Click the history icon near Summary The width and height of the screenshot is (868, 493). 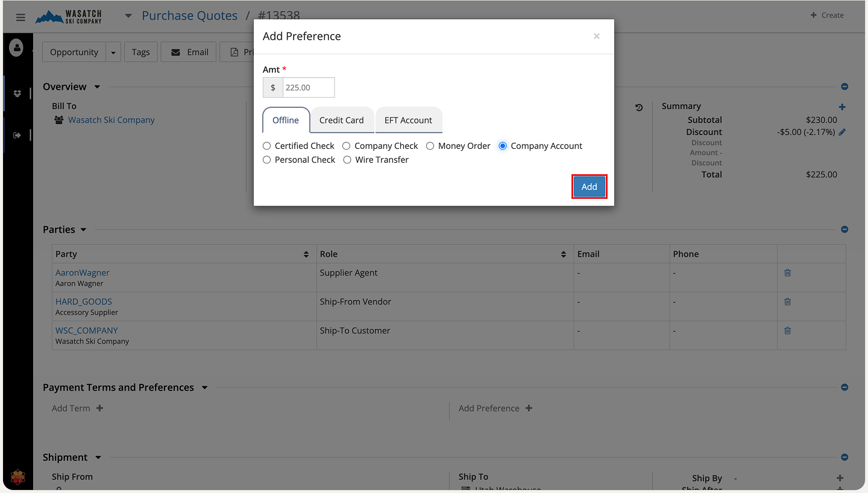tap(639, 107)
